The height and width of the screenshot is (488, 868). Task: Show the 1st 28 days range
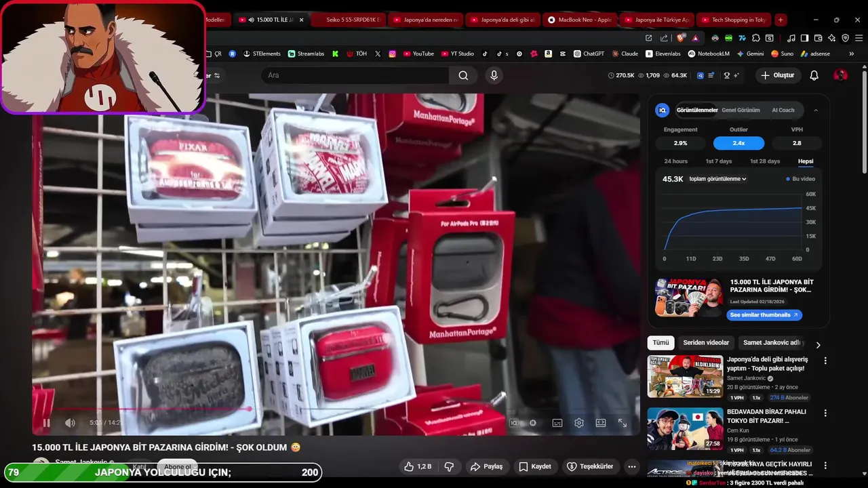coord(765,161)
